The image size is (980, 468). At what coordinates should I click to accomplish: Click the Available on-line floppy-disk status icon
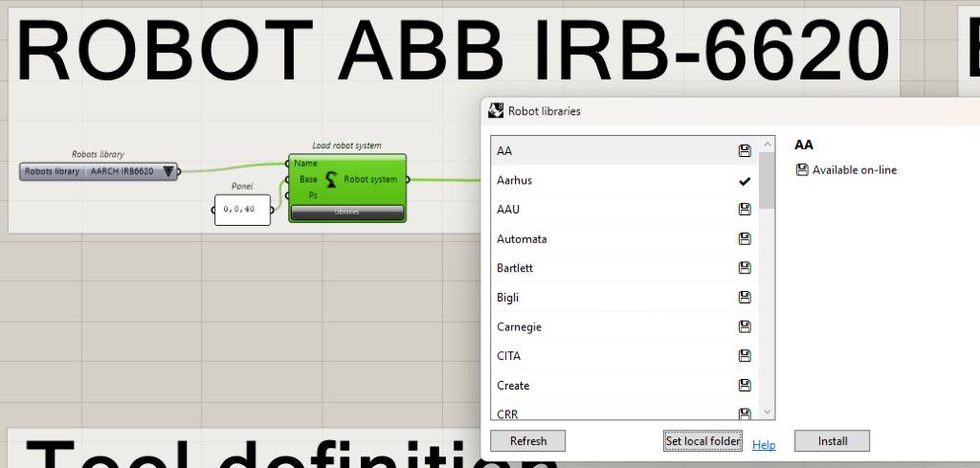pyautogui.click(x=802, y=170)
